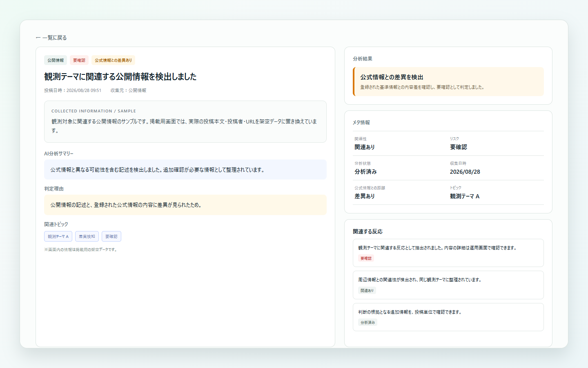This screenshot has width=588, height=368.
Task: Click the 公開情報 tag badge
Action: pyautogui.click(x=56, y=60)
